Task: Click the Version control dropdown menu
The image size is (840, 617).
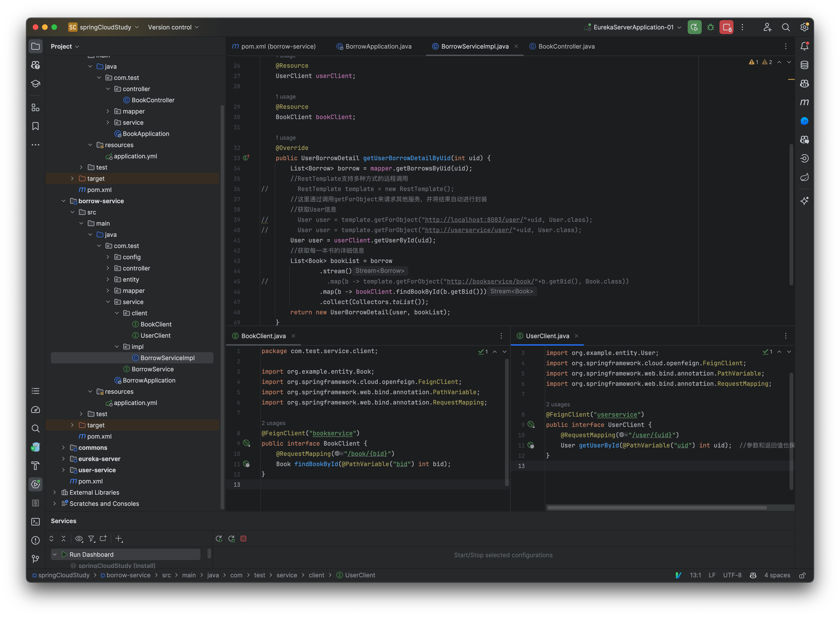Action: point(171,27)
